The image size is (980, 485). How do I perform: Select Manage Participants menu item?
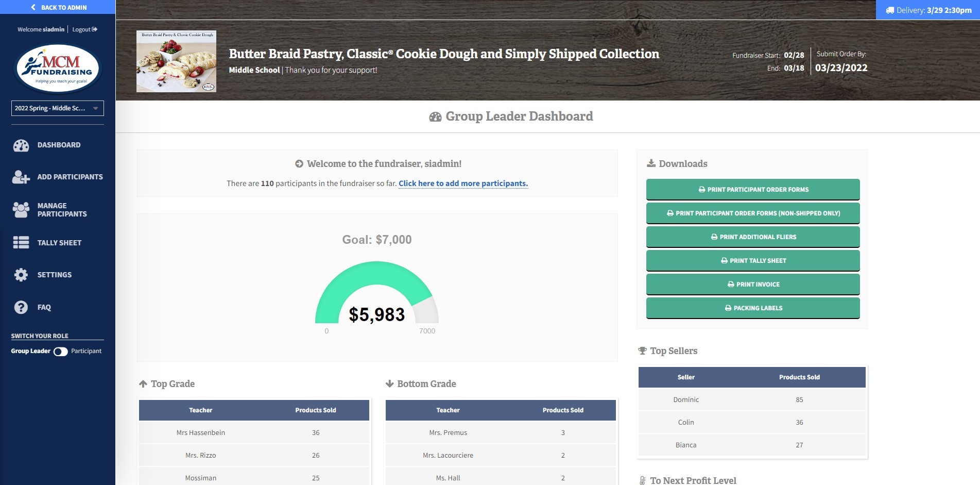62,210
